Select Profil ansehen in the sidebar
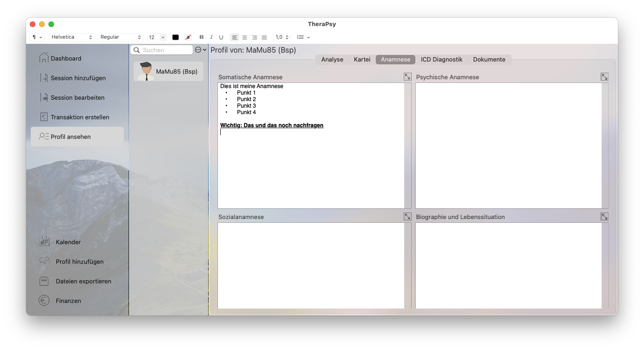Viewport: 644px width, 350px height. [77, 137]
